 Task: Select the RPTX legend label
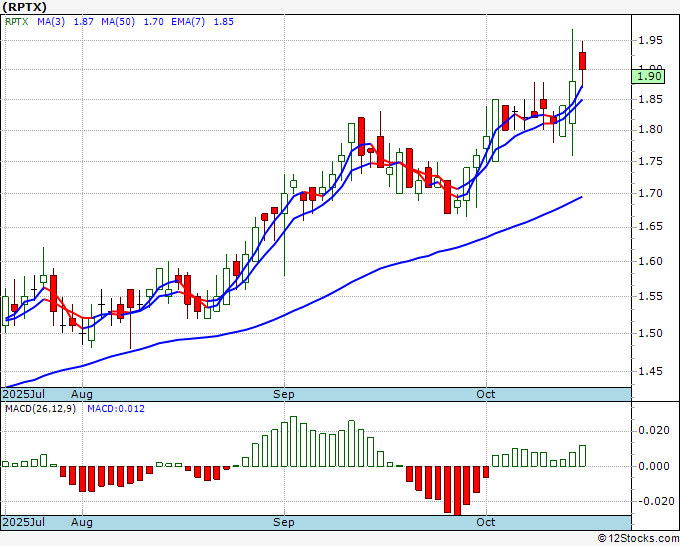click(16, 22)
